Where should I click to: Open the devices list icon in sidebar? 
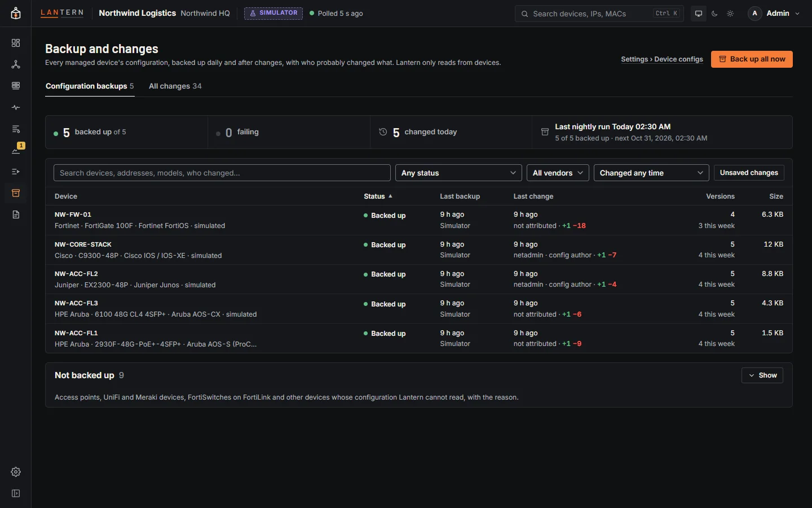pyautogui.click(x=16, y=86)
